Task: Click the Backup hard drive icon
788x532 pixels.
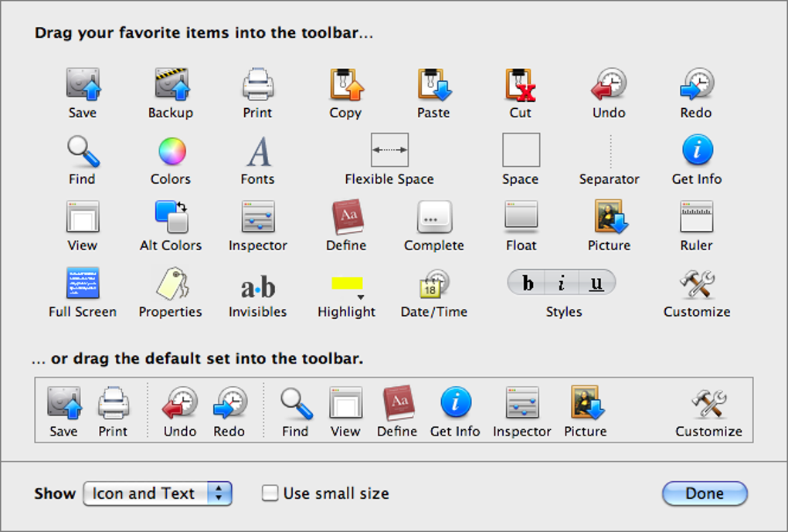Action: click(x=172, y=83)
